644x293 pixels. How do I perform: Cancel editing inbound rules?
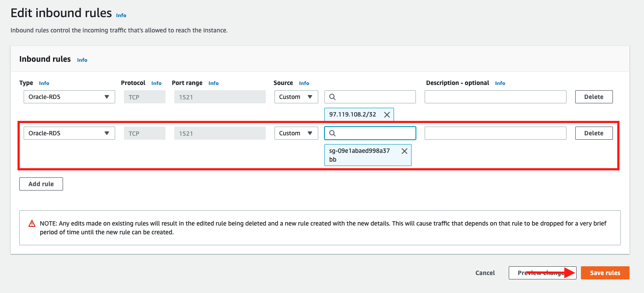click(485, 273)
